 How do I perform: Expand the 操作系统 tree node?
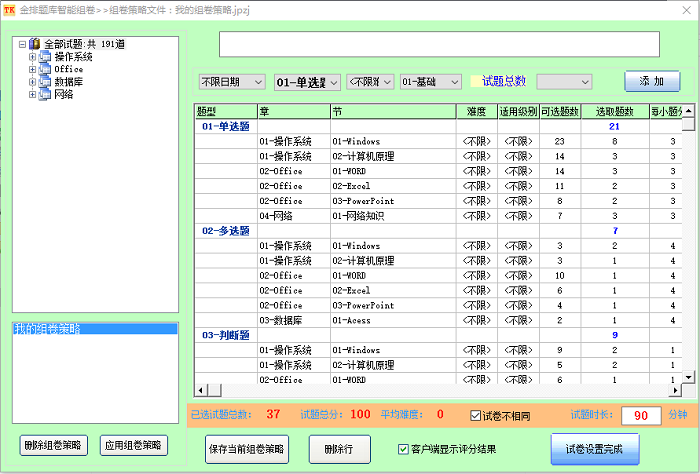coord(33,57)
